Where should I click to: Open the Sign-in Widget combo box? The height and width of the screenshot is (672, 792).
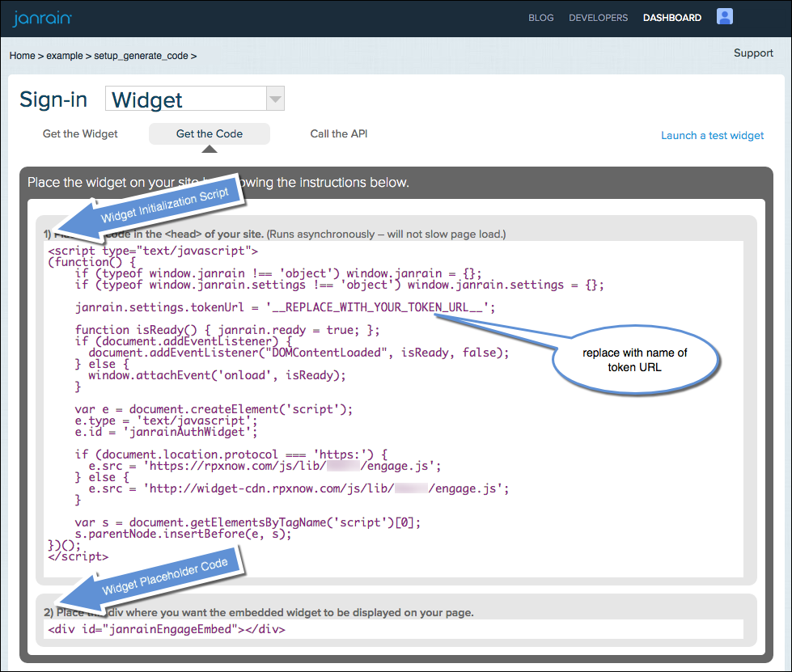coord(186,99)
